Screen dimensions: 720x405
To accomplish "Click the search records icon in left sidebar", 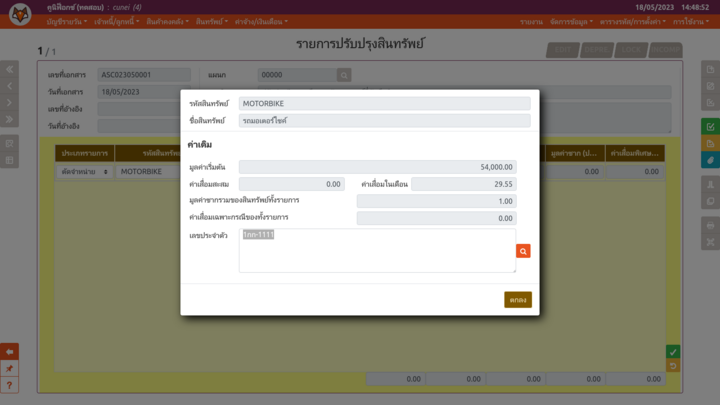I will 9,143.
